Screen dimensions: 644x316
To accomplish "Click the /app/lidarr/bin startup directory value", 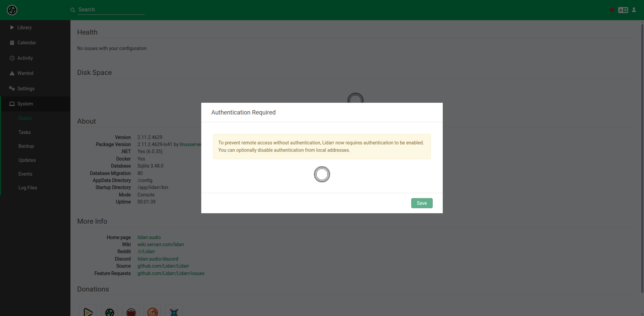I will pyautogui.click(x=153, y=187).
